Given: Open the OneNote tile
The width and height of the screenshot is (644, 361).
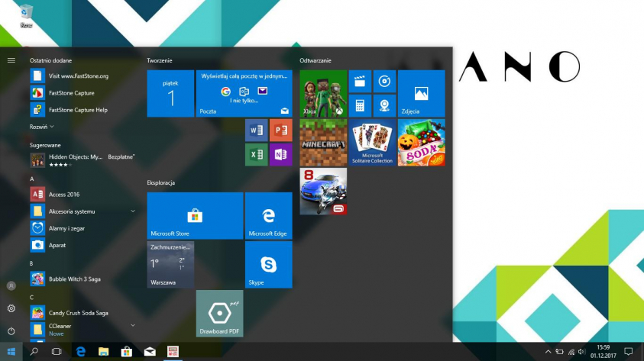Looking at the screenshot, I should (x=280, y=155).
